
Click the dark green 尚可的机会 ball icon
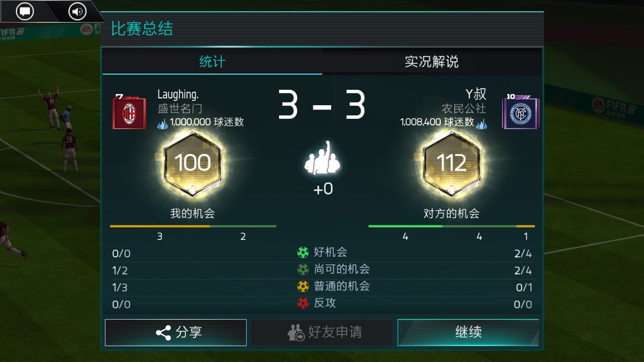303,269
